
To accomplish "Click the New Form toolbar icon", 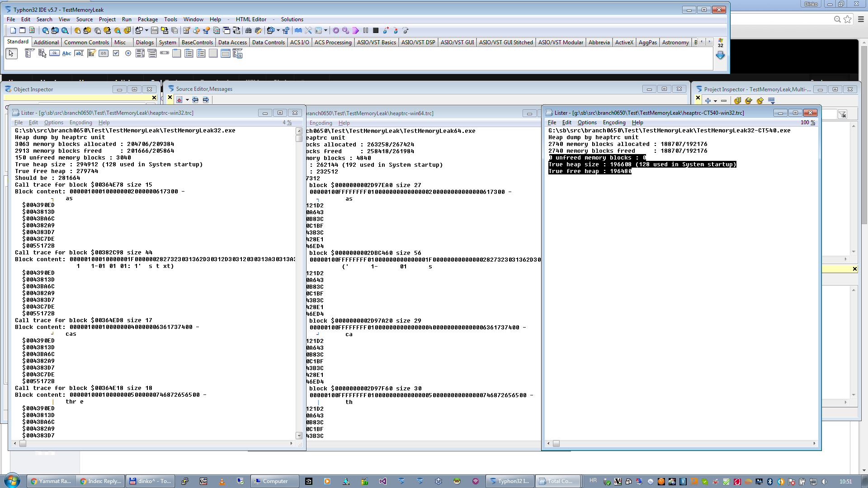I will (22, 30).
